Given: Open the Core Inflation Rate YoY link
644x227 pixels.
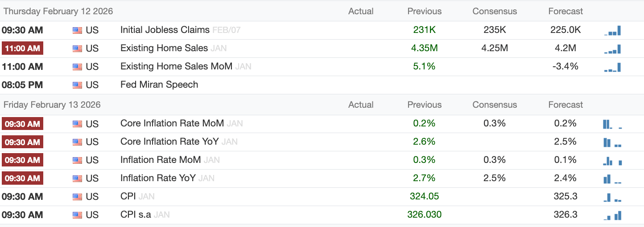Looking at the screenshot, I should coord(169,142).
